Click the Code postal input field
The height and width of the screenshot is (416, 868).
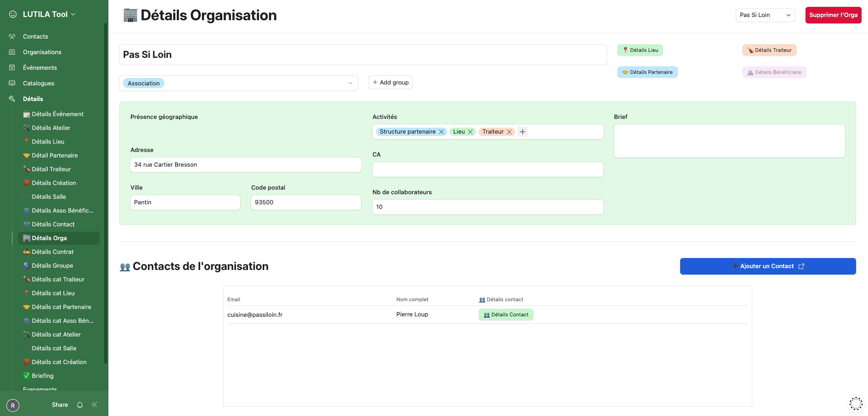[x=306, y=202]
